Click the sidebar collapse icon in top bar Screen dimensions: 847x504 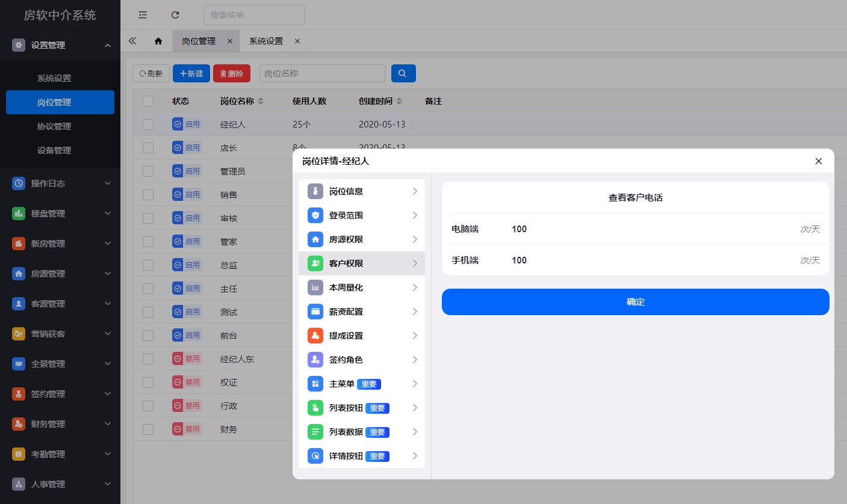coord(143,14)
